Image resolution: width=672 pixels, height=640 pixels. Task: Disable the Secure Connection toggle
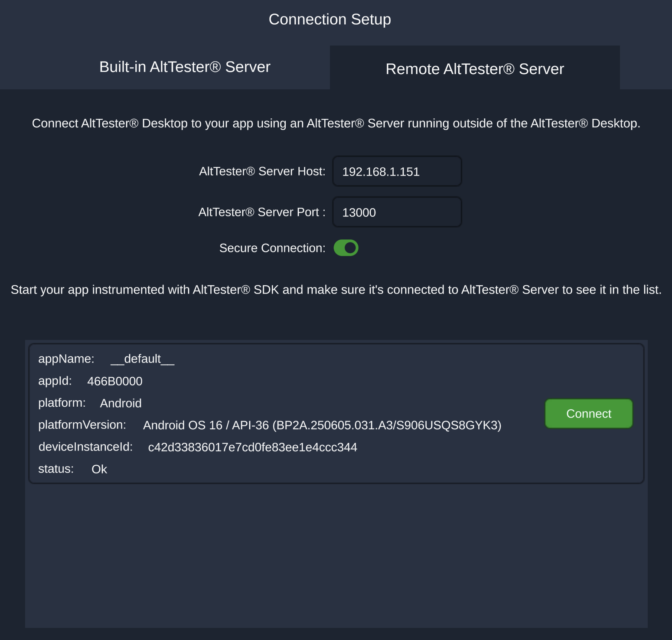click(x=346, y=248)
